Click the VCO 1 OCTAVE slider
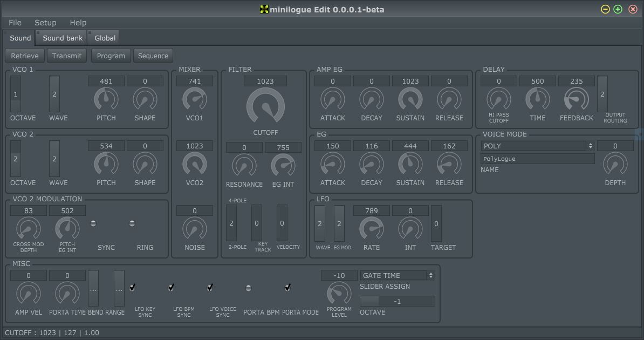This screenshot has width=644, height=340. click(x=16, y=94)
